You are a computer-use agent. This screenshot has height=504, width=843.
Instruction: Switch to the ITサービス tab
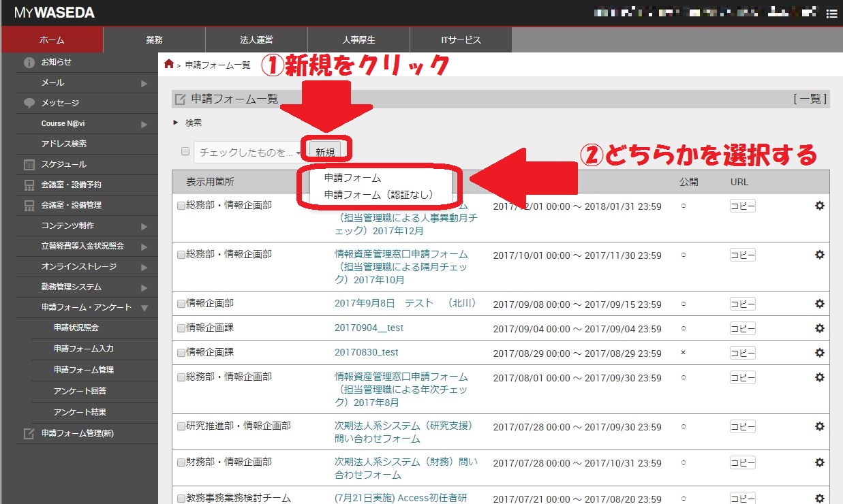tap(461, 40)
